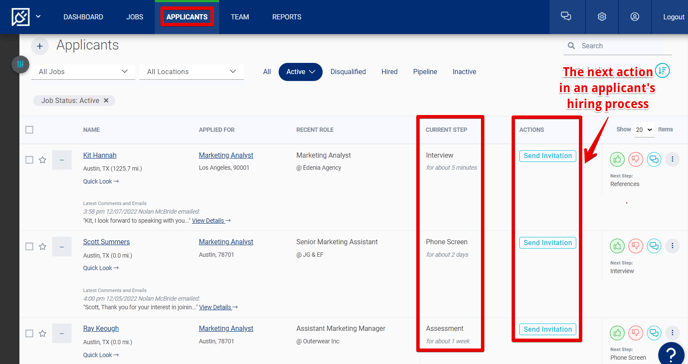Star Scott Summers as favorite
Screen dimensions: 688x364
coord(43,246)
